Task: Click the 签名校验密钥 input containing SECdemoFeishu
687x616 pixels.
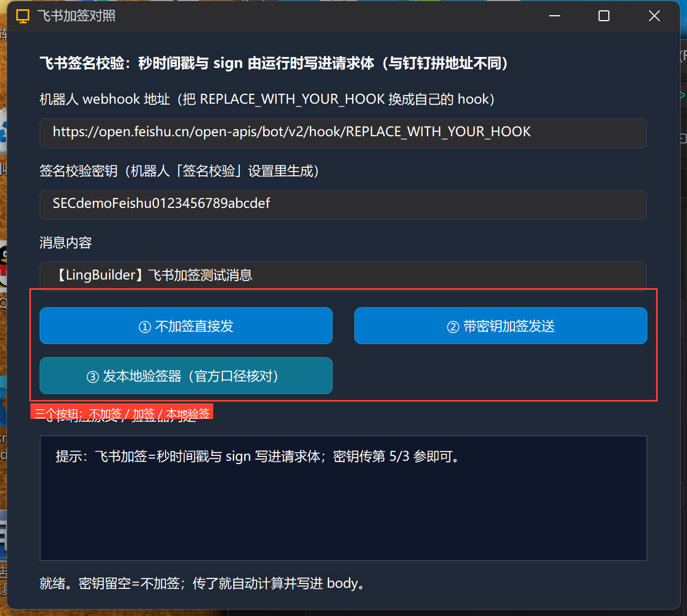Action: [x=343, y=205]
